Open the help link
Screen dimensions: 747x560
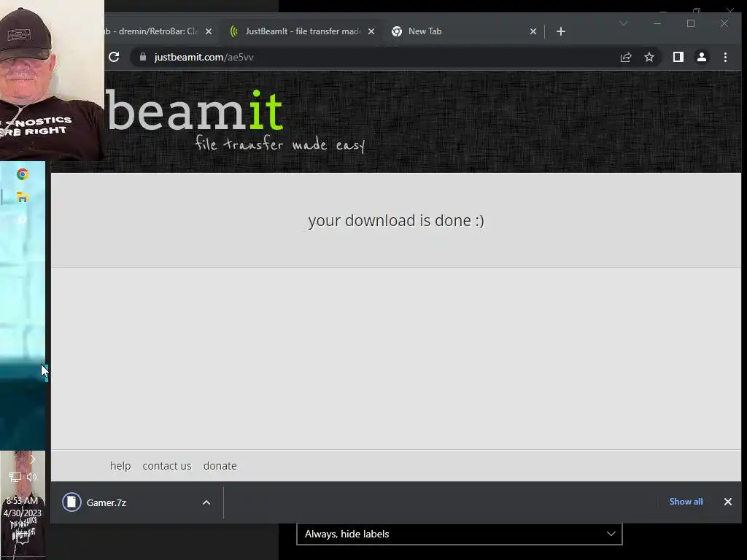coord(120,466)
